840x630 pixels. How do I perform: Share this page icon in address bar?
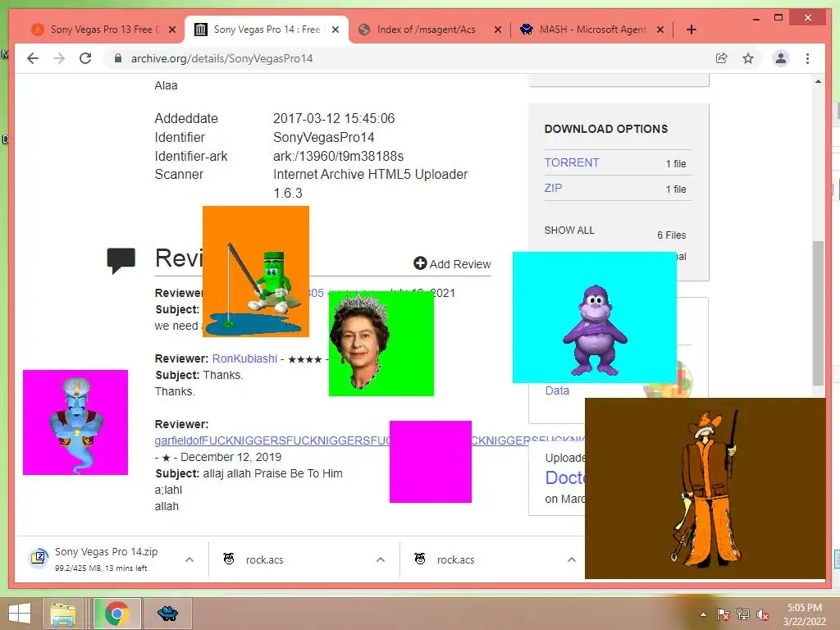tap(722, 58)
